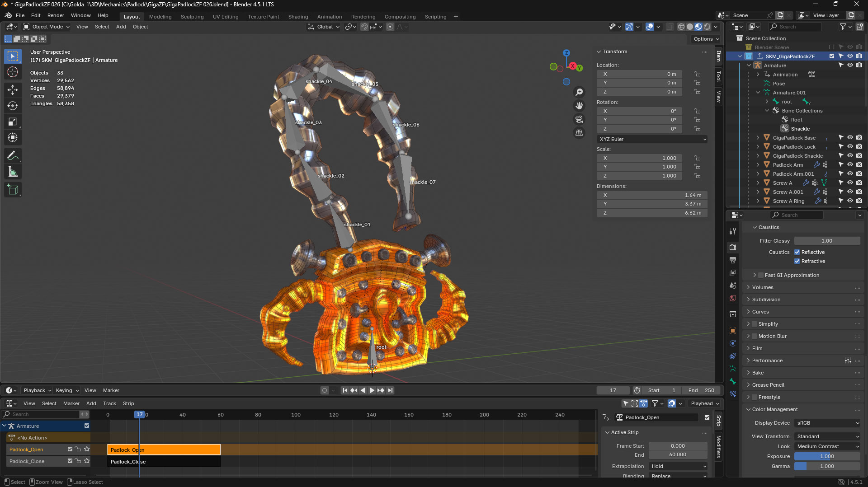Click the Exposure slider in Color Management
Image resolution: width=868 pixels, height=487 pixels.
click(827, 456)
